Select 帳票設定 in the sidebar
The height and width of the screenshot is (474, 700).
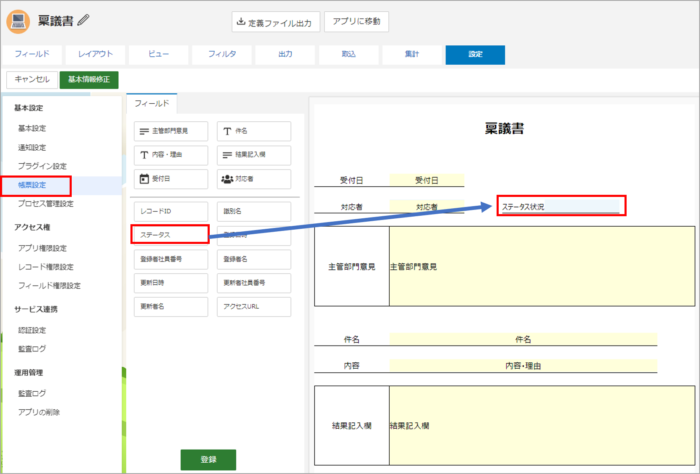32,185
